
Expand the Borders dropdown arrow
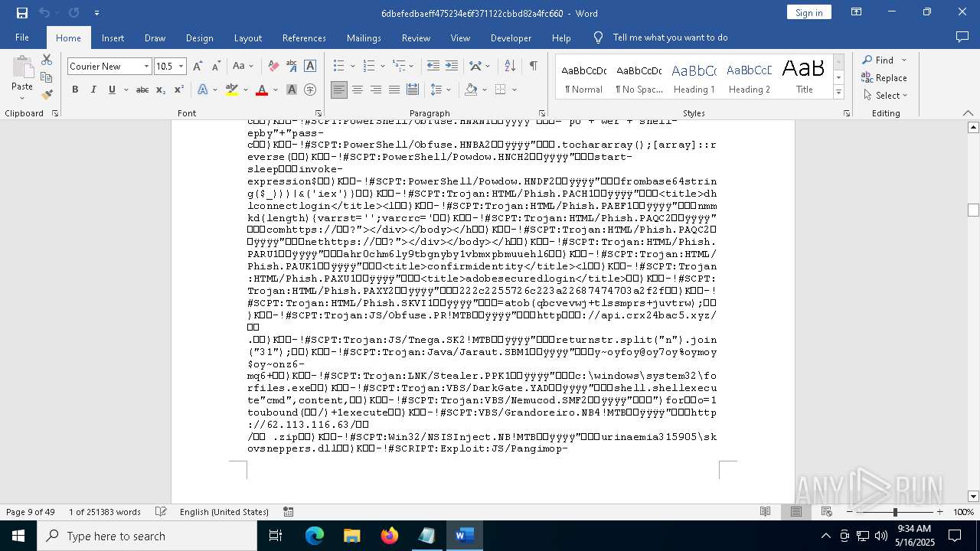514,90
